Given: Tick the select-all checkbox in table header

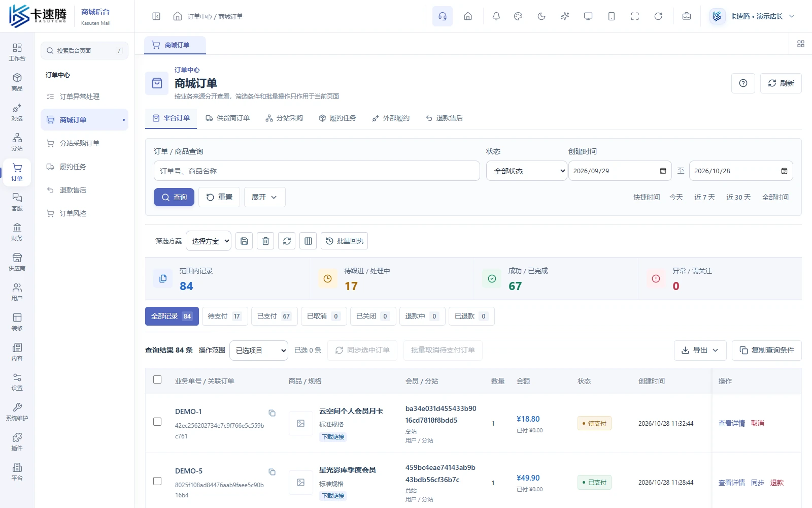Looking at the screenshot, I should click(157, 380).
